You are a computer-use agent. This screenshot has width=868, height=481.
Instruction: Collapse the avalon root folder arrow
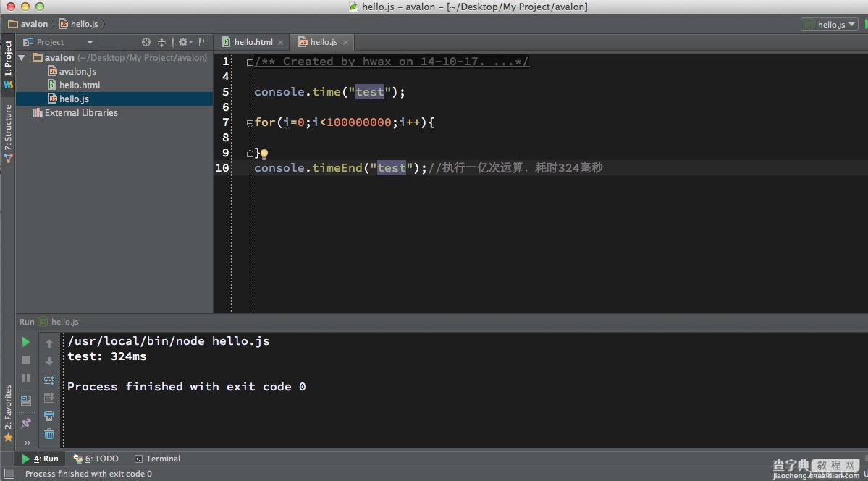22,58
